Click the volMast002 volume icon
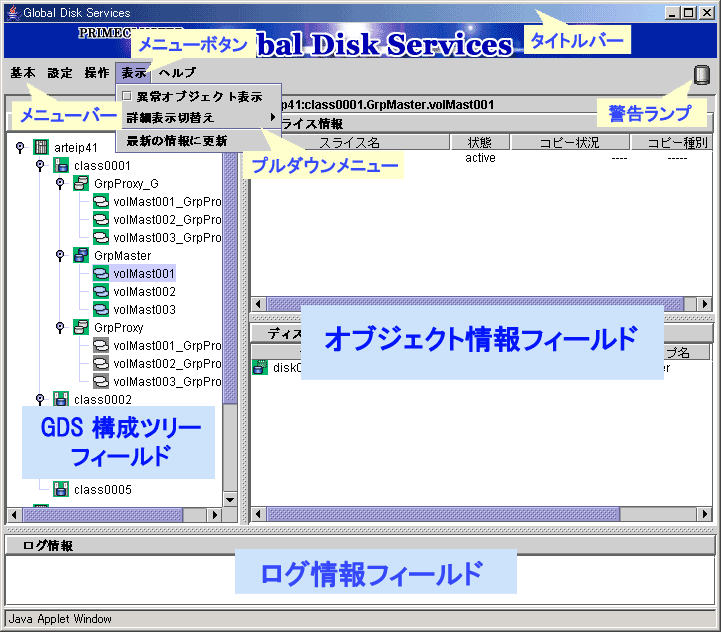The height and width of the screenshot is (632, 721). [101, 291]
